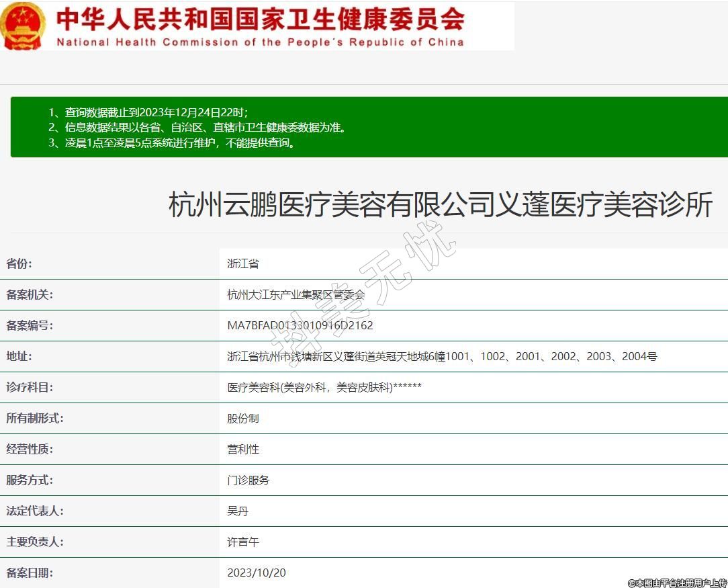The image size is (728, 588).
Task: Select the registration number MA7BFAD0133010916D2162
Action: pos(300,326)
